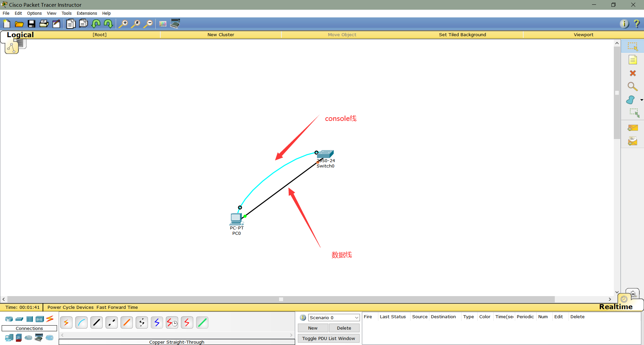644x345 pixels.
Task: Open the drawing palette icon
Action: click(x=163, y=24)
